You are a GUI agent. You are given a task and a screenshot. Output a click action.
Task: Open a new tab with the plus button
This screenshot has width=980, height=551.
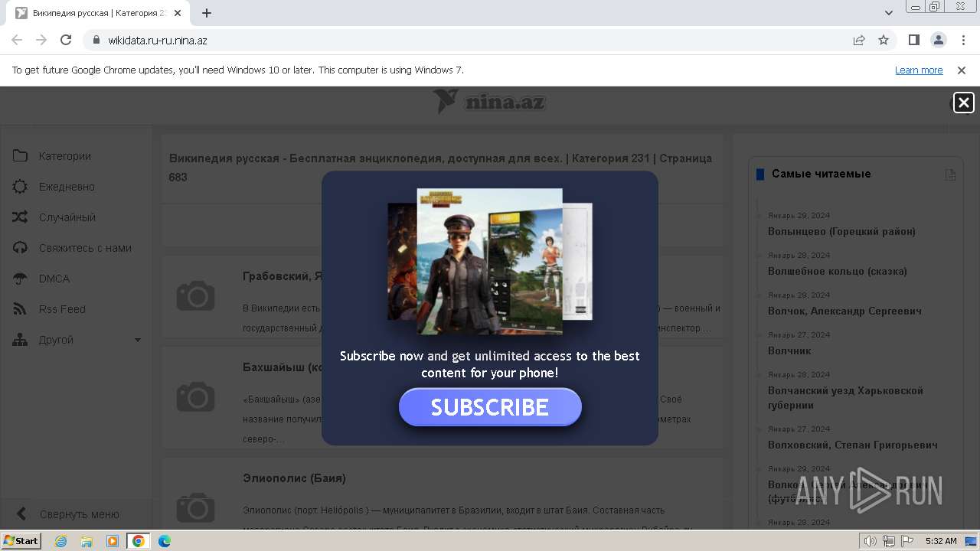point(207,13)
